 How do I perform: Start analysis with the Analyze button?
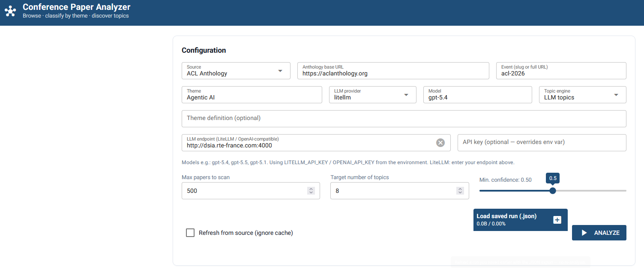coord(599,233)
